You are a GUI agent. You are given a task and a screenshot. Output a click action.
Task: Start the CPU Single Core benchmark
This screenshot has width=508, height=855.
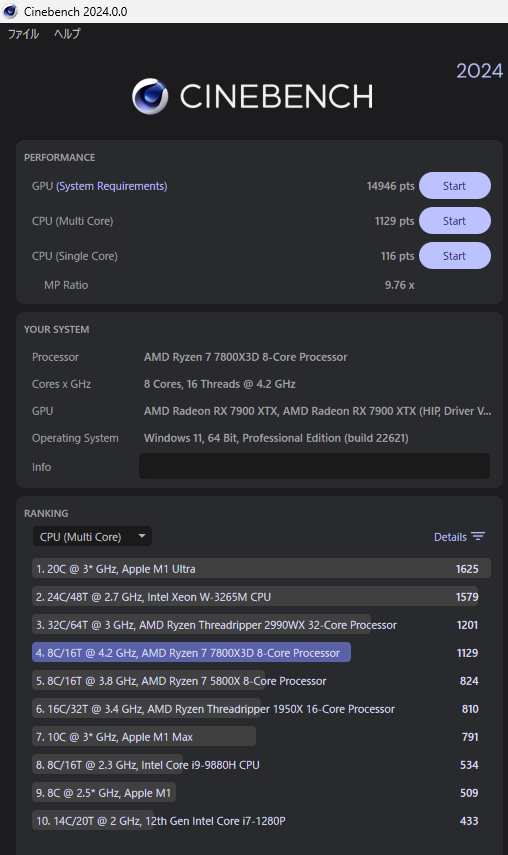click(455, 256)
